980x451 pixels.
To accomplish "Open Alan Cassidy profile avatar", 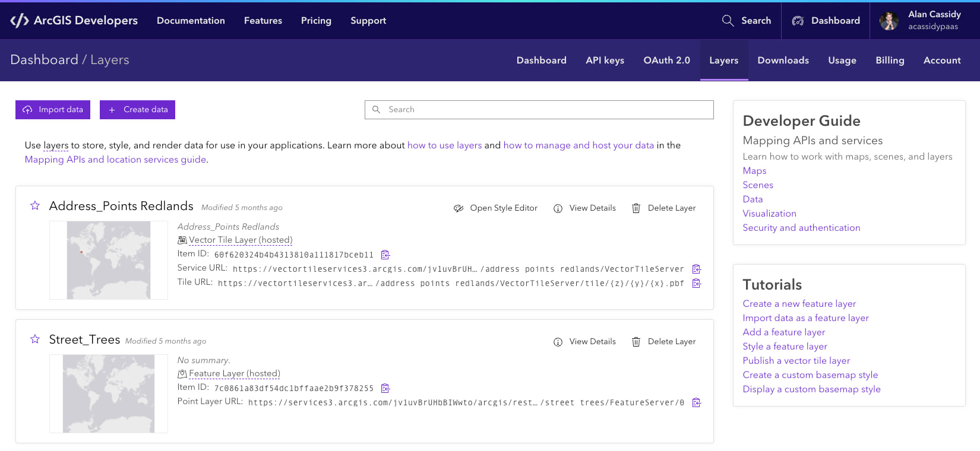I will (889, 21).
